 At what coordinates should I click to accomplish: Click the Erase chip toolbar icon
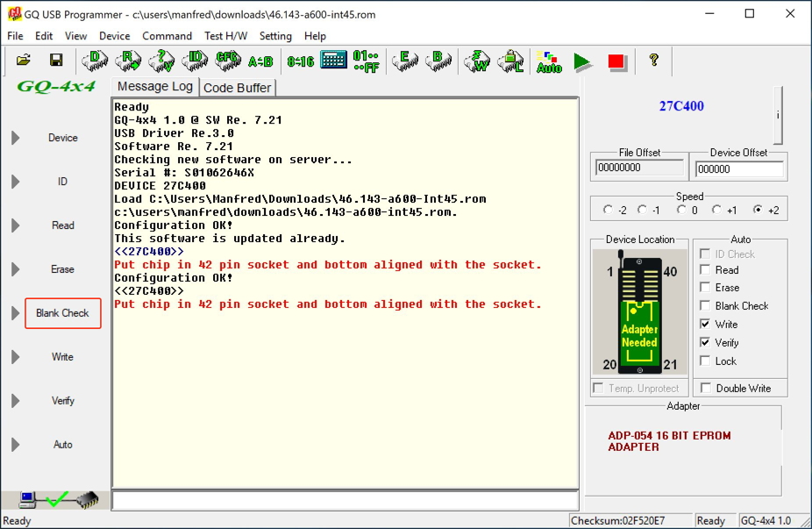404,61
